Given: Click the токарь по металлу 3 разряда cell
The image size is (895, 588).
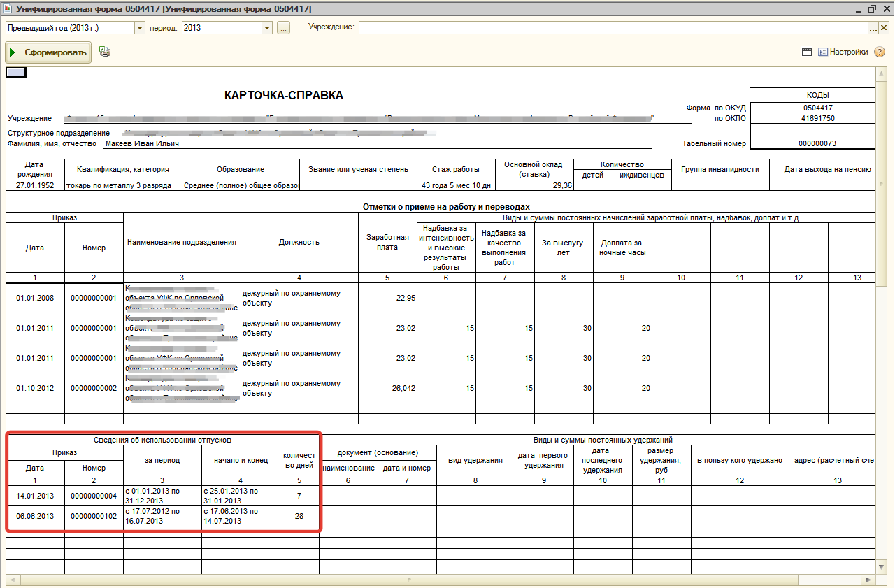Looking at the screenshot, I should coord(123,185).
